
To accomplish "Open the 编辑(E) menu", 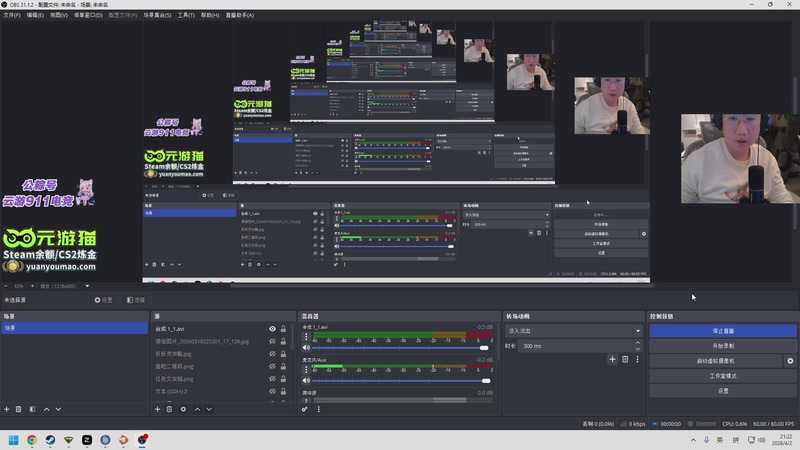I will coord(35,15).
